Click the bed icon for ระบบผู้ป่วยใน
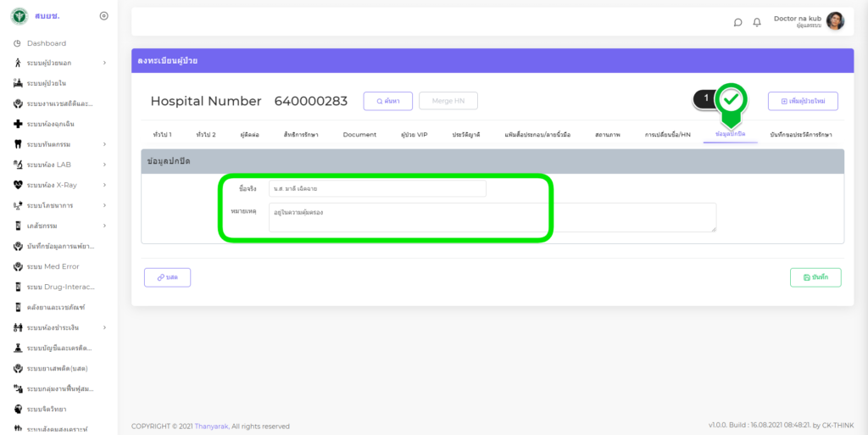The width and height of the screenshot is (868, 435). click(18, 83)
